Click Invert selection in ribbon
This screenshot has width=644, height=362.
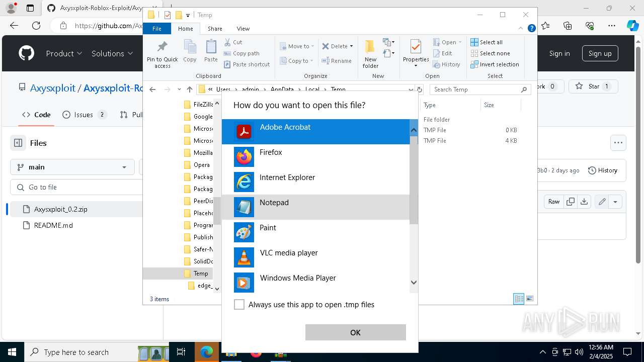(495, 64)
